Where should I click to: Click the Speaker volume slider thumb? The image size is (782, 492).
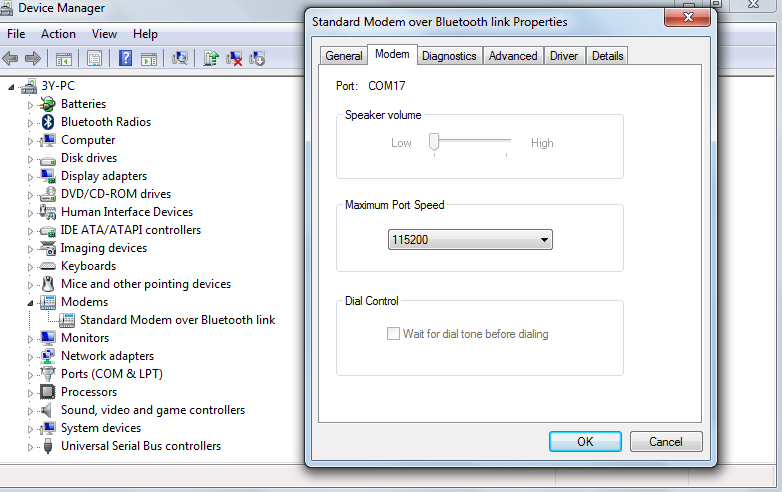tap(435, 142)
